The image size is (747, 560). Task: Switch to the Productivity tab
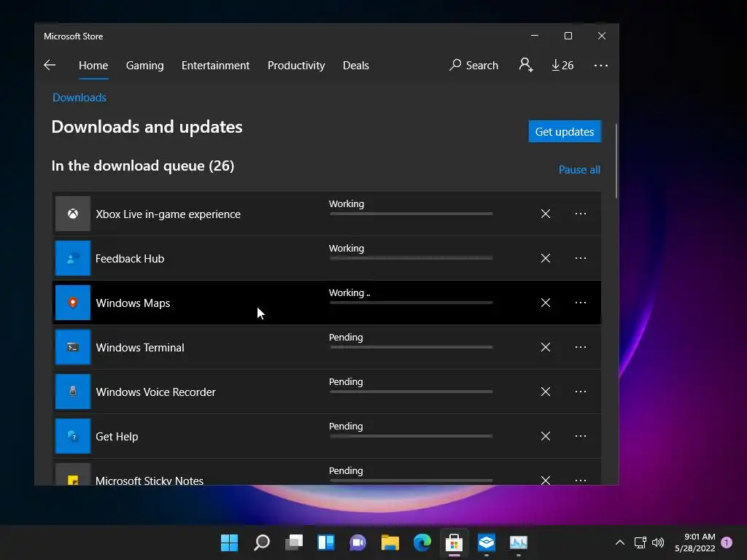point(296,65)
